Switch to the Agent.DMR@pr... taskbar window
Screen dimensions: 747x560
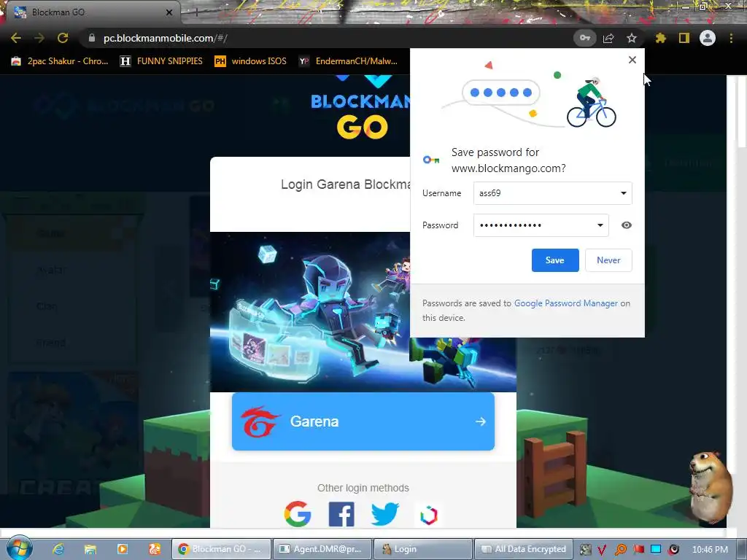pos(322,549)
